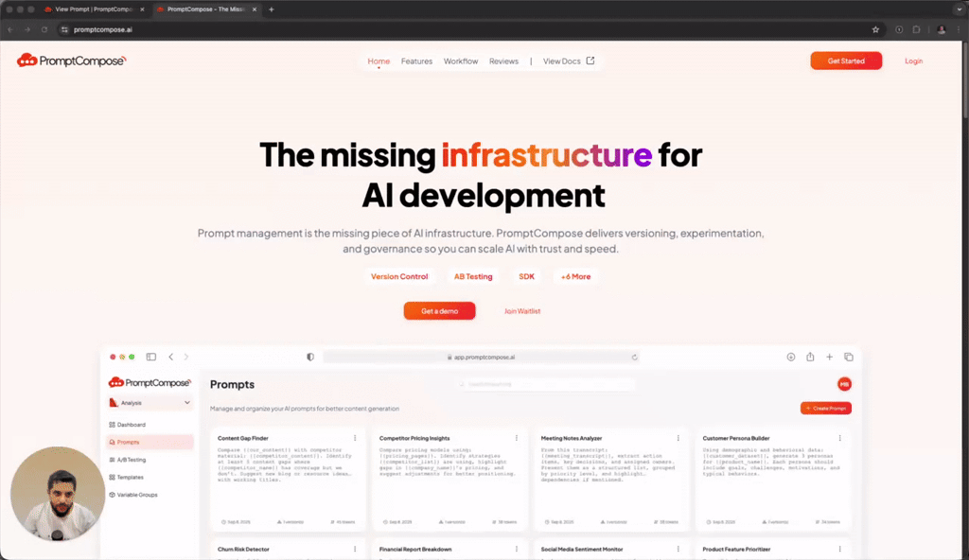Open a new browser tab with plus
The height and width of the screenshot is (560, 969).
[x=272, y=9]
